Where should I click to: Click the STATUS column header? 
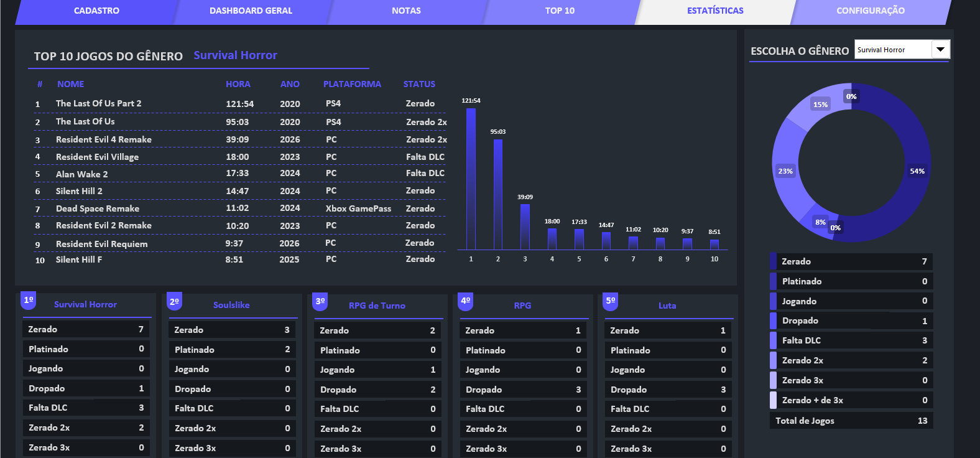tap(419, 84)
